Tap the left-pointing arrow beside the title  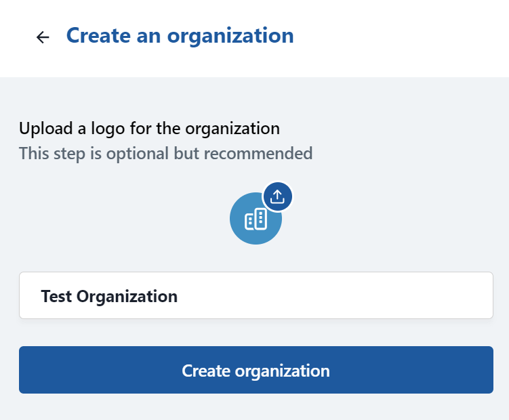(x=43, y=37)
